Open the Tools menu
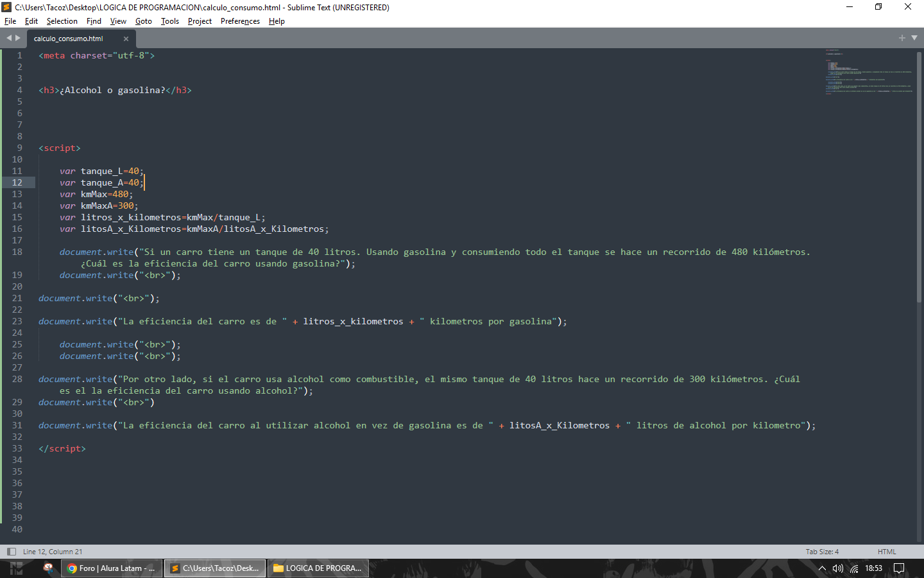 (x=170, y=21)
